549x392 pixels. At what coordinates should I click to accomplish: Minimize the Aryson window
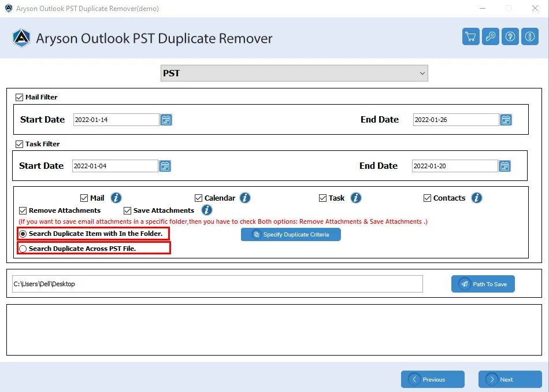(x=483, y=9)
